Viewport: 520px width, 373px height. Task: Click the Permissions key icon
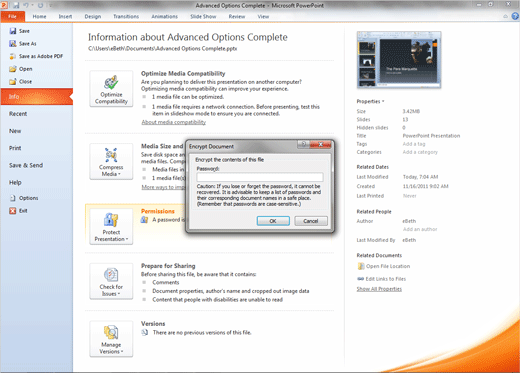tap(144, 220)
